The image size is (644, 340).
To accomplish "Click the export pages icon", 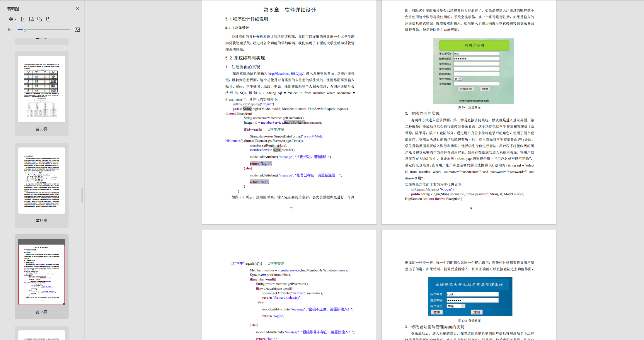I will 48,19.
